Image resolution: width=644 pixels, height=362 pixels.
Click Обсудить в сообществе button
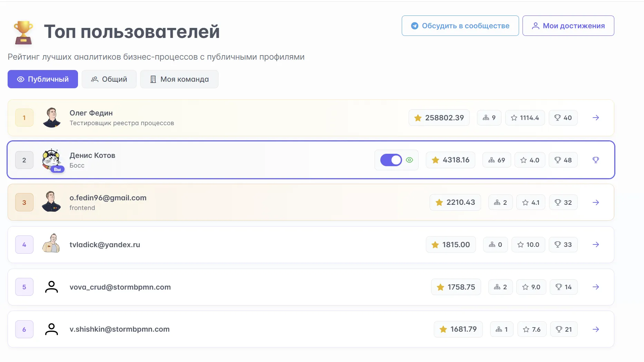[460, 26]
